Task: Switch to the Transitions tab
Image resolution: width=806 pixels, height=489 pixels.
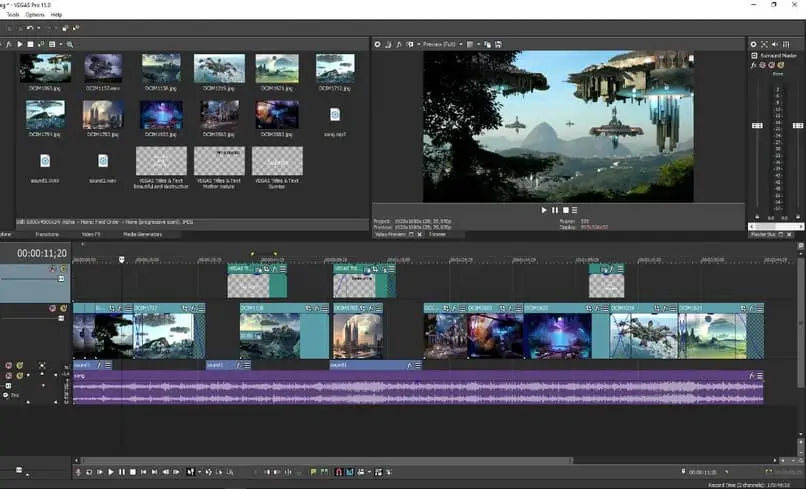Action: point(47,234)
